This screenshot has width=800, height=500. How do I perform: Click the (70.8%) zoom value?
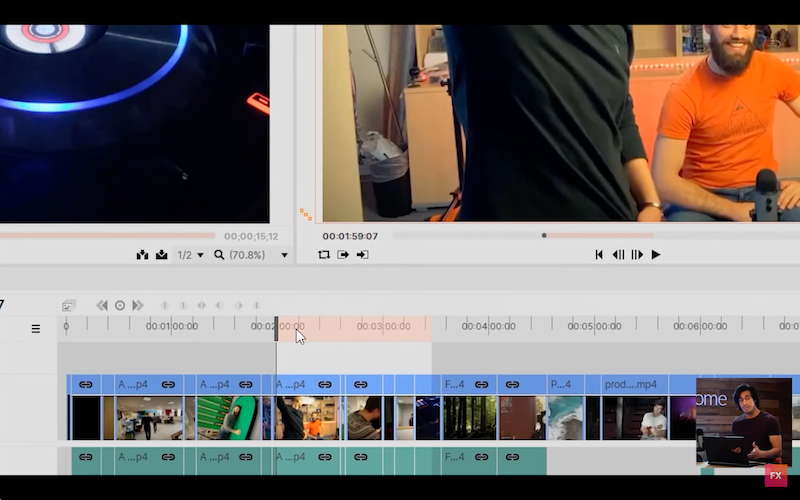[247, 255]
